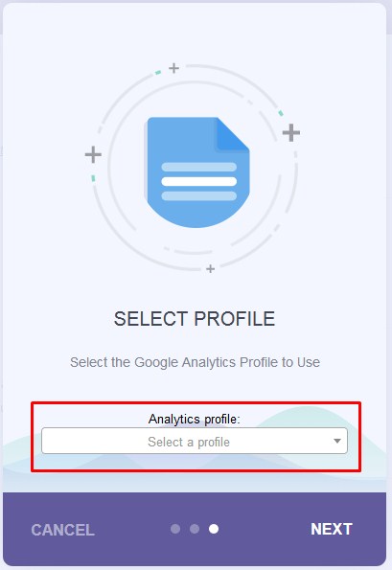The height and width of the screenshot is (570, 392).
Task: Click the large plus sign right of document
Action: (x=291, y=133)
